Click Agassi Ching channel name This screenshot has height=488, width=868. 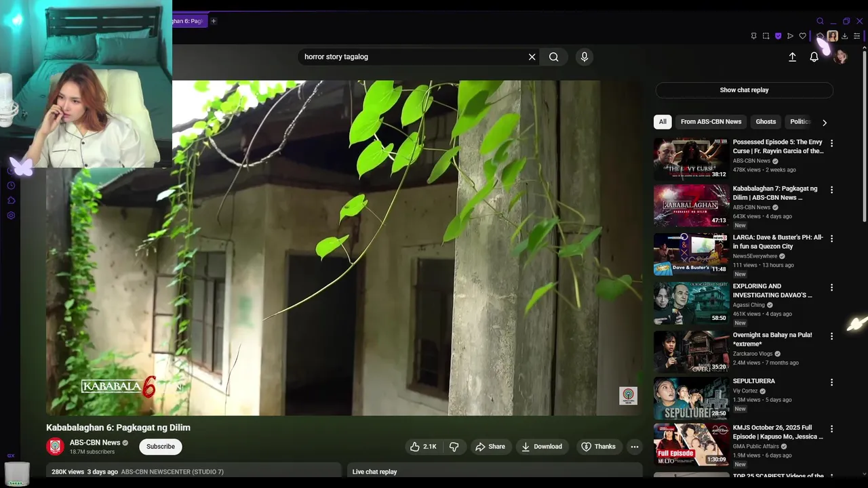coord(749,305)
